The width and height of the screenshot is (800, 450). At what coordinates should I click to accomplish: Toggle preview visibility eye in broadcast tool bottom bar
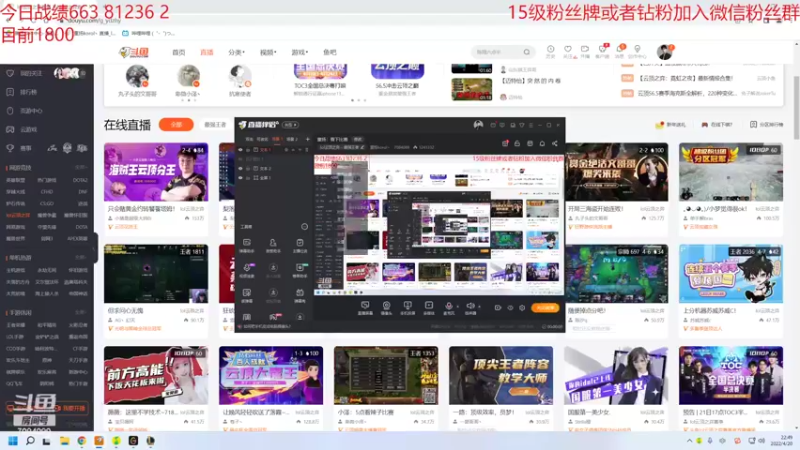click(x=510, y=308)
